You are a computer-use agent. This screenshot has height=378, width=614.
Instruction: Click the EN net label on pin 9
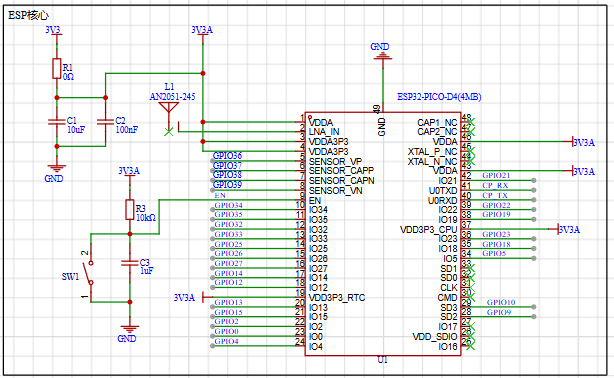pyautogui.click(x=220, y=195)
